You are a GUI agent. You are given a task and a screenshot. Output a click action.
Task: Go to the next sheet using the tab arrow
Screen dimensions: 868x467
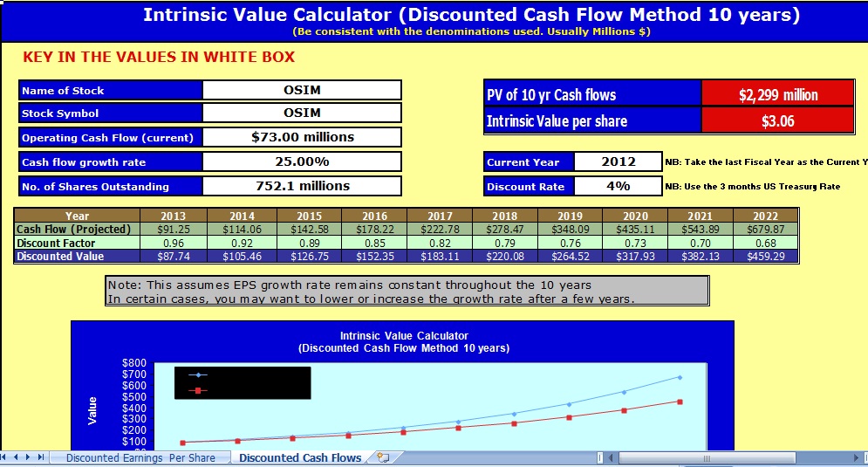28,457
